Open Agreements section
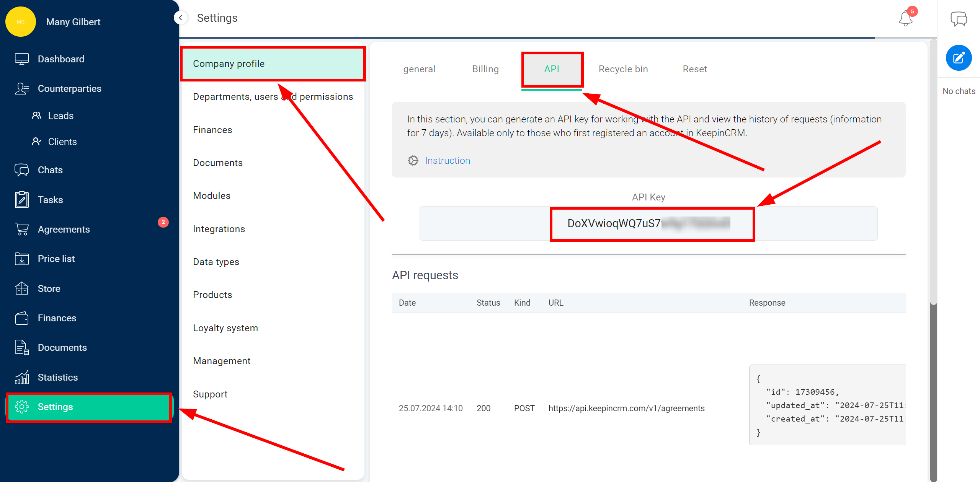 62,229
